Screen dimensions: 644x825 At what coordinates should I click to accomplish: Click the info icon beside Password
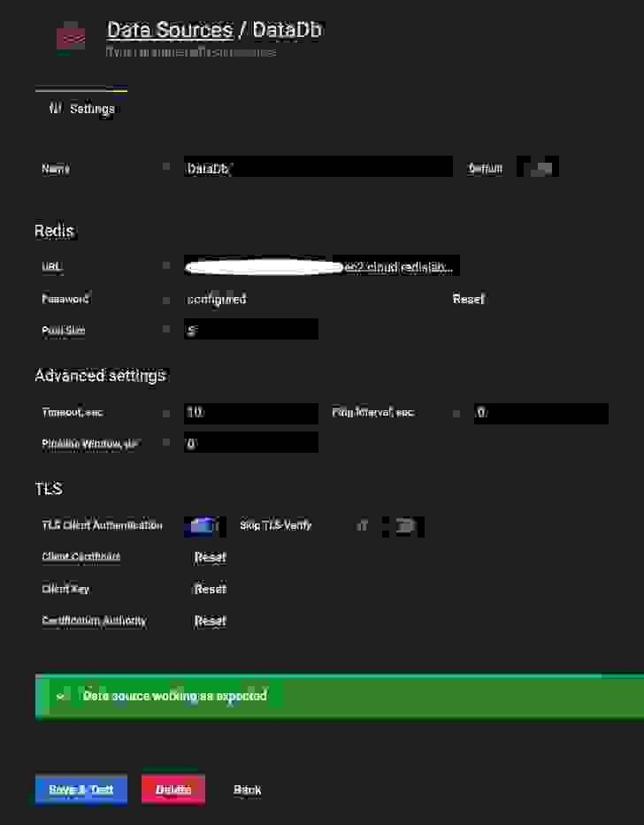pyautogui.click(x=166, y=299)
